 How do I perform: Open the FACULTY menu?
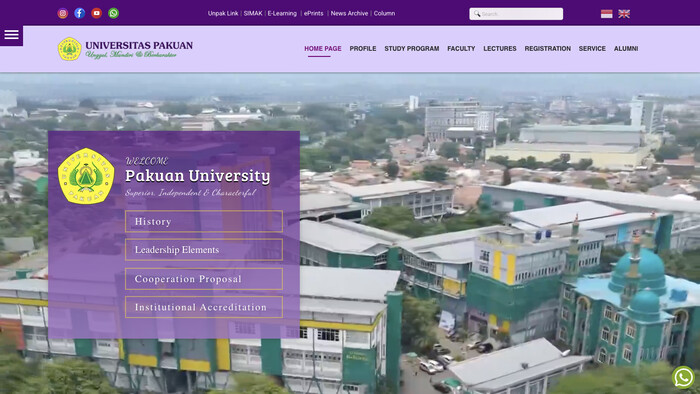point(461,49)
